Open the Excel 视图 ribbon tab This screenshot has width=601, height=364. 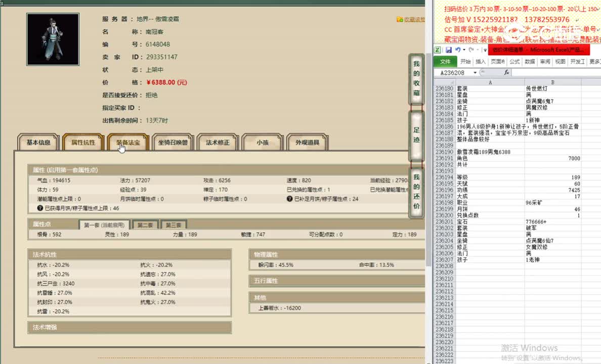(560, 61)
